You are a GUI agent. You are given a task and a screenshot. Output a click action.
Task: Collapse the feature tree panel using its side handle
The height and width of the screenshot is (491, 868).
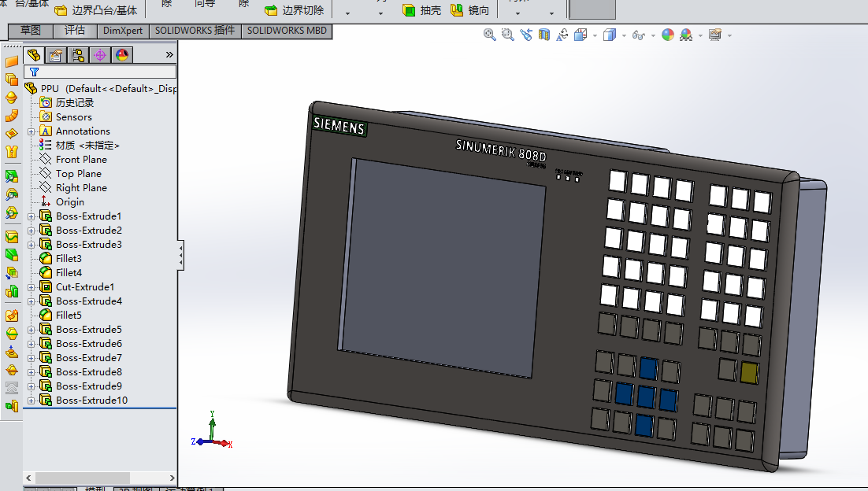(180, 255)
